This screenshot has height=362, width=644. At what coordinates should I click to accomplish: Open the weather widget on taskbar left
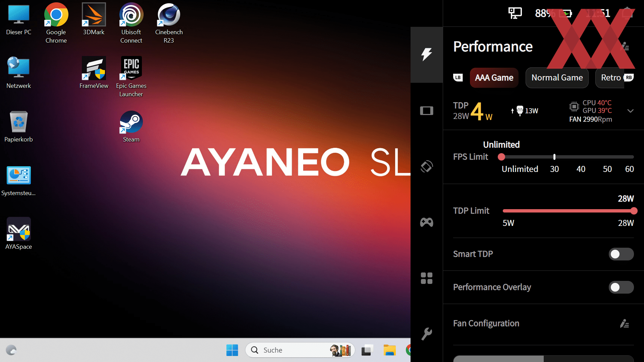[11, 350]
